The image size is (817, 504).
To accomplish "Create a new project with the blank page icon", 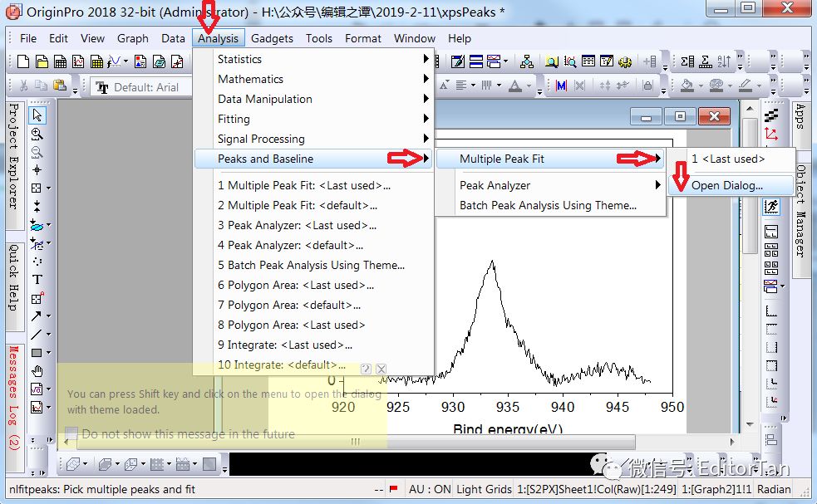I will click(x=23, y=61).
